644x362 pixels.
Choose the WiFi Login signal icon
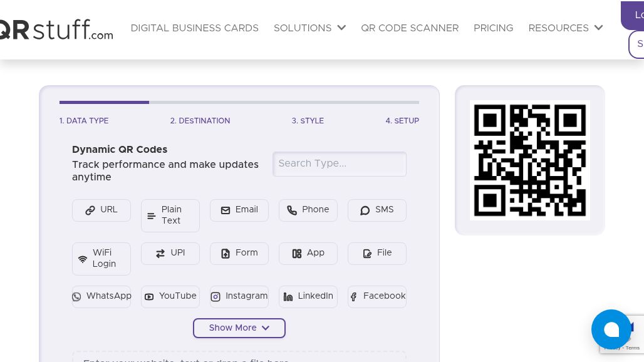83,259
